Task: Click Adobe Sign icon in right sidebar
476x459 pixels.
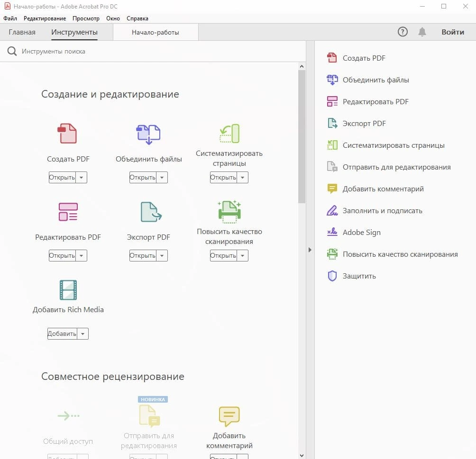Action: tap(332, 232)
